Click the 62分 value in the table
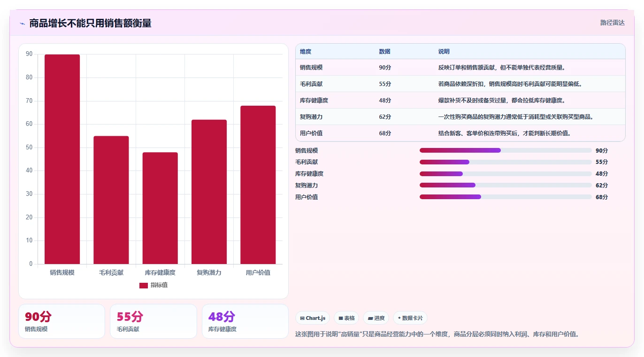This screenshot has height=357, width=644. (385, 117)
